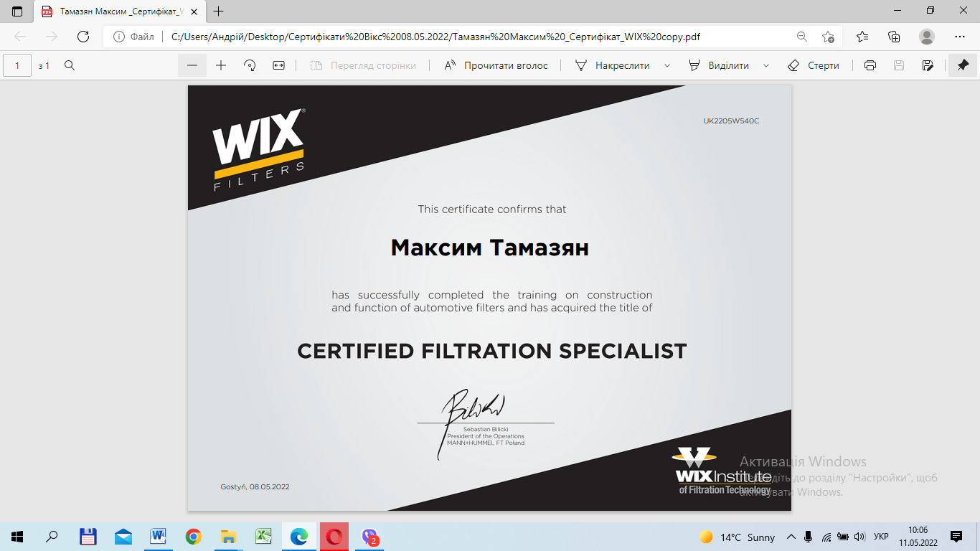Image resolution: width=980 pixels, height=551 pixels.
Task: Open the weather 14°C Sunny widget
Action: coord(738,537)
